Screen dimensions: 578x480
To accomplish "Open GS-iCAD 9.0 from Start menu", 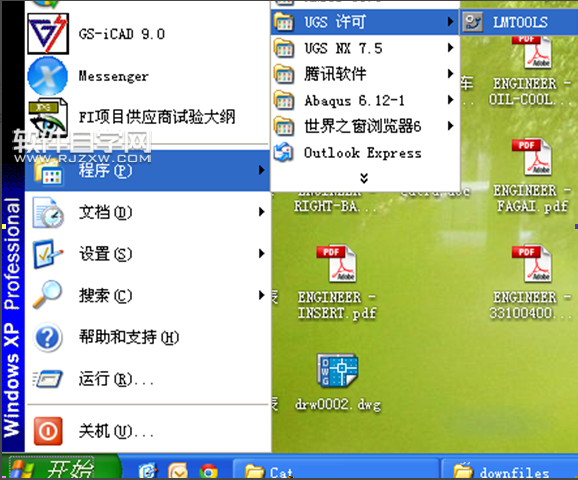I will pos(147,34).
